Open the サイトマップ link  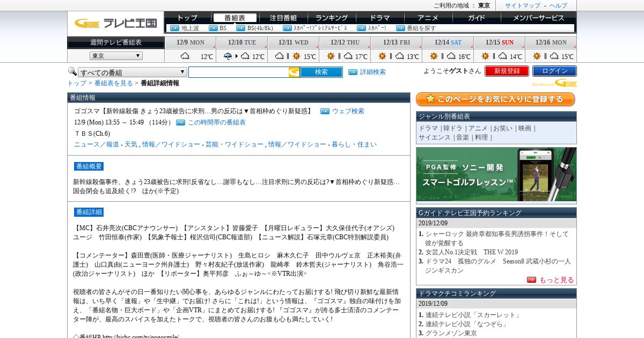click(x=523, y=5)
